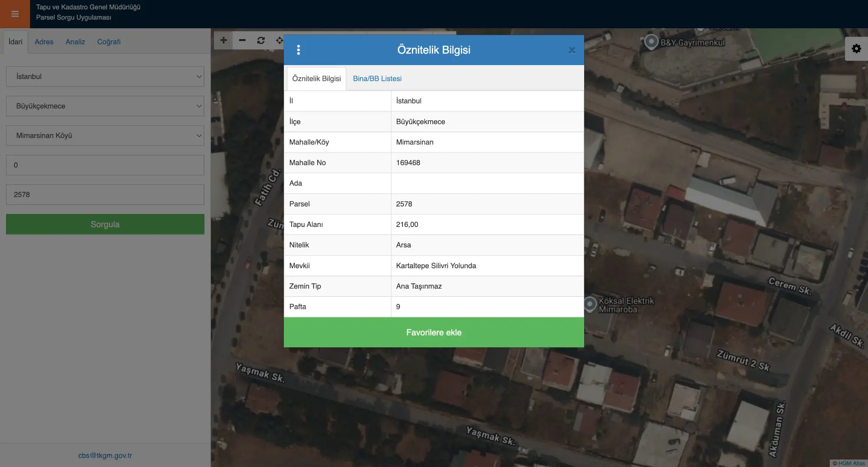868x467 pixels.
Task: Open the cbs@tkgm.gov.tr email link
Action: point(105,455)
